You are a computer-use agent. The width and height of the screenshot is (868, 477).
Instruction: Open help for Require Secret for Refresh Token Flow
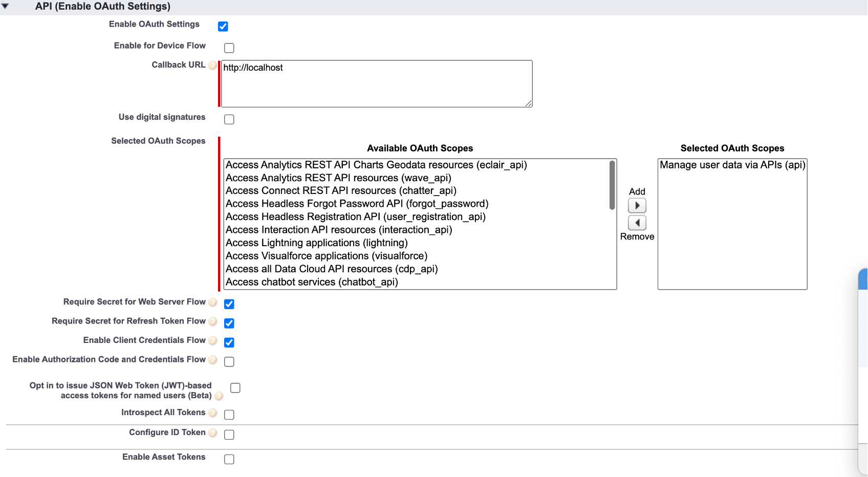pos(212,321)
